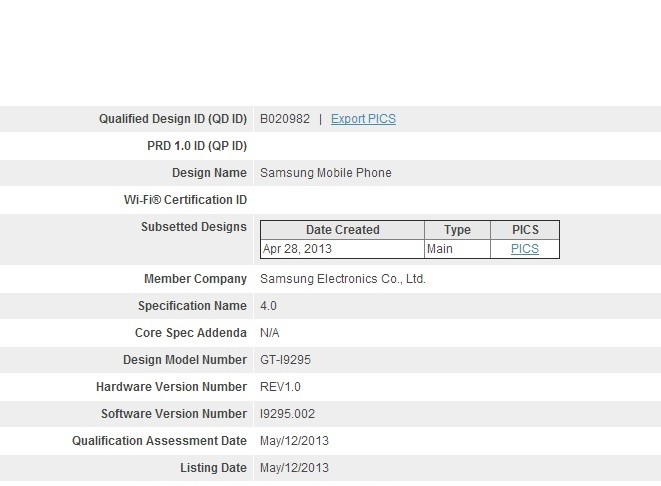Click the Qualified Design ID label
Screen dimensions: 661x486
click(x=173, y=119)
